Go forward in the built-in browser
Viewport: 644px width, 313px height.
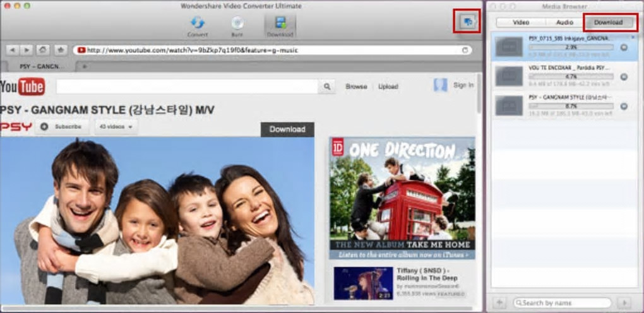(27, 50)
